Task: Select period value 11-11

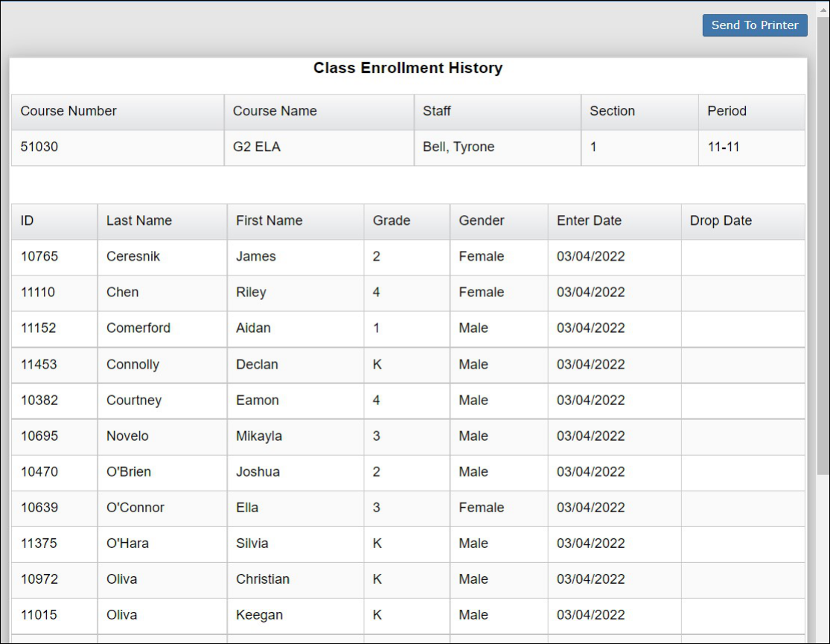Action: click(724, 147)
